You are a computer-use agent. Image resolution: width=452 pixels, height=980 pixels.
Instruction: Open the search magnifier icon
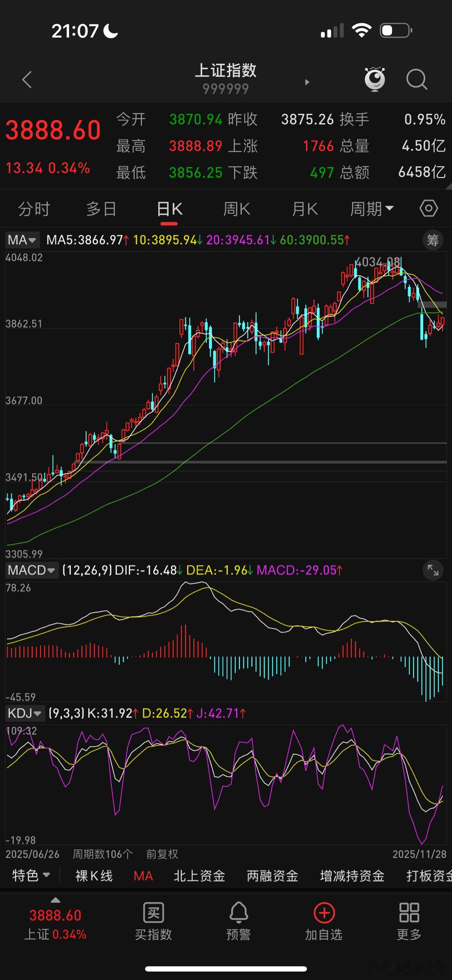tap(417, 79)
